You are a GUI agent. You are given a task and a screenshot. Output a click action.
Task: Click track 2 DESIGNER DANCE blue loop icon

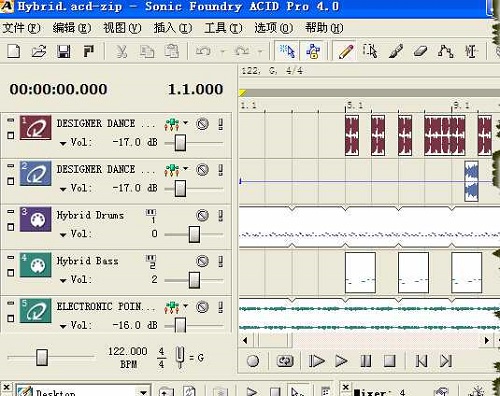pos(36,173)
